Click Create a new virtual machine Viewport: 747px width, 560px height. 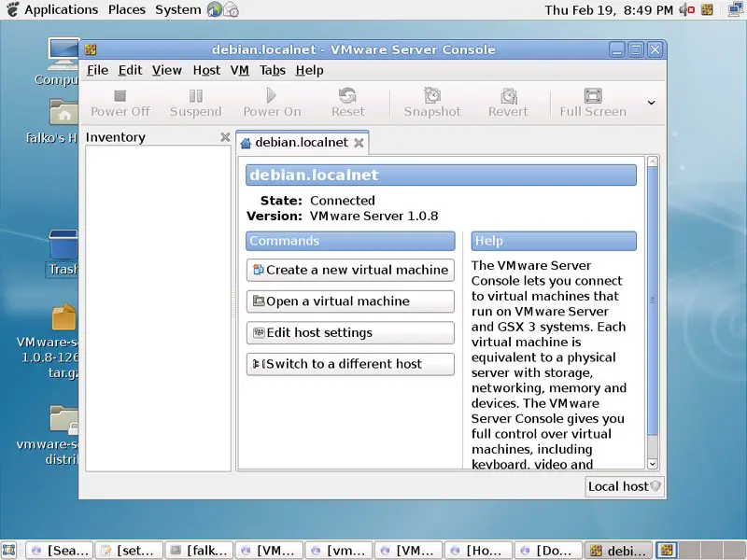point(350,270)
